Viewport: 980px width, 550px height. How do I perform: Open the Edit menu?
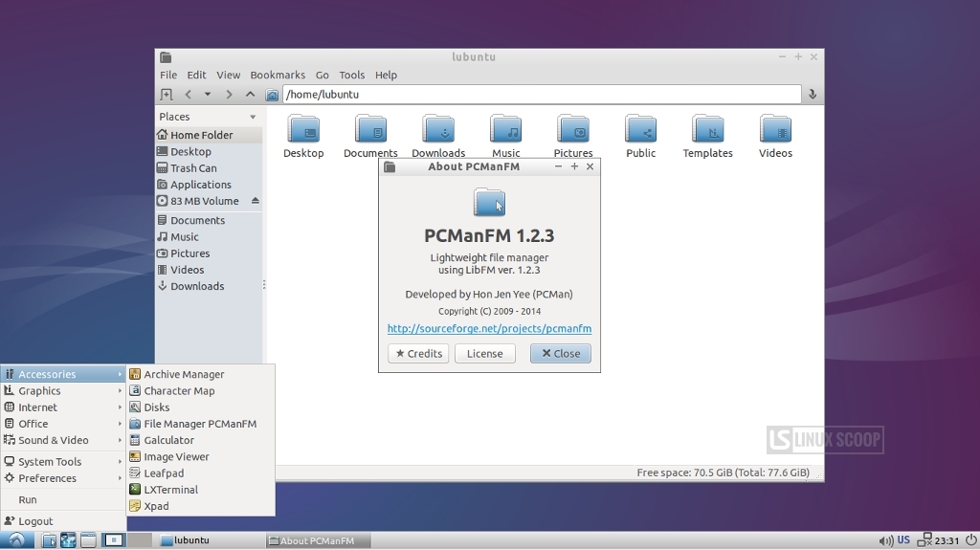tap(196, 75)
